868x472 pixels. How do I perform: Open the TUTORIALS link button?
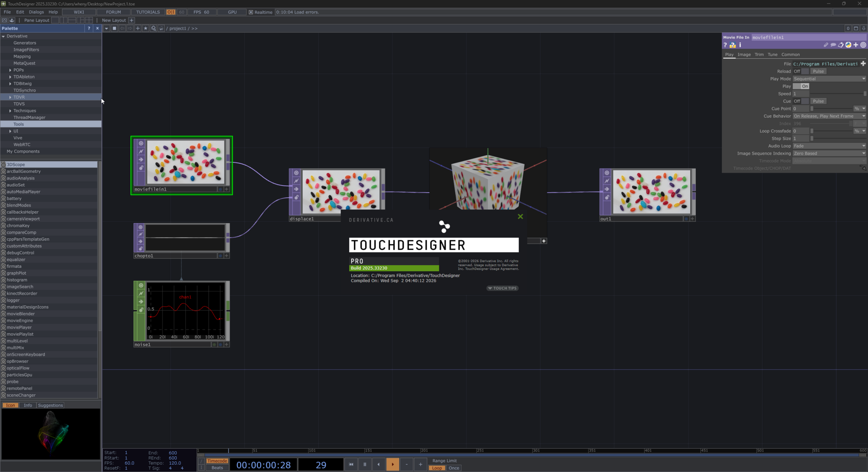pos(148,12)
